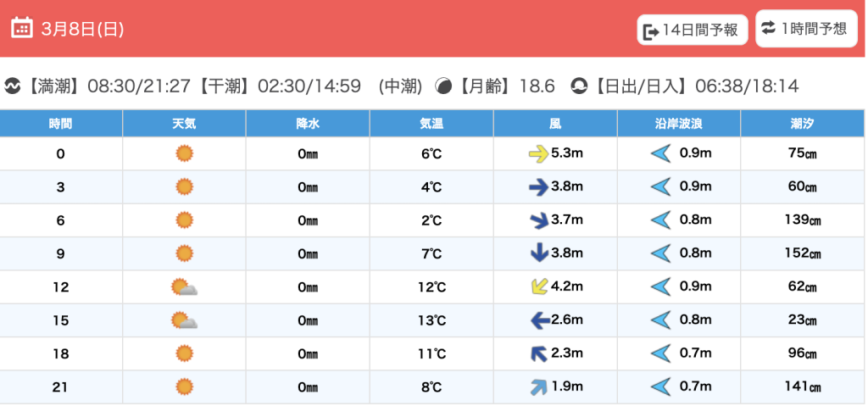Viewport: 868px width, 406px height.
Task: Click the yellow wind arrow at 12時
Action: 538,286
